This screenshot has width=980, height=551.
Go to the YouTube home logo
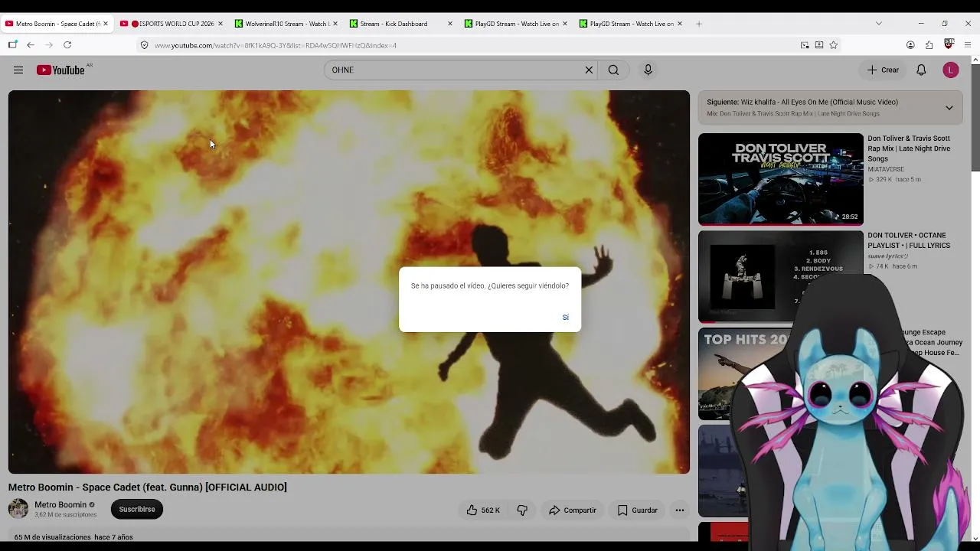click(60, 70)
